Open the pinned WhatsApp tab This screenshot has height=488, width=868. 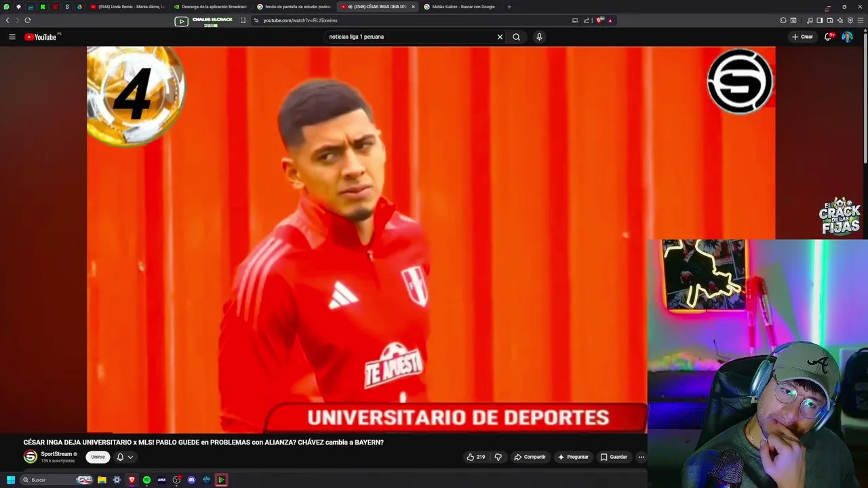[7, 7]
